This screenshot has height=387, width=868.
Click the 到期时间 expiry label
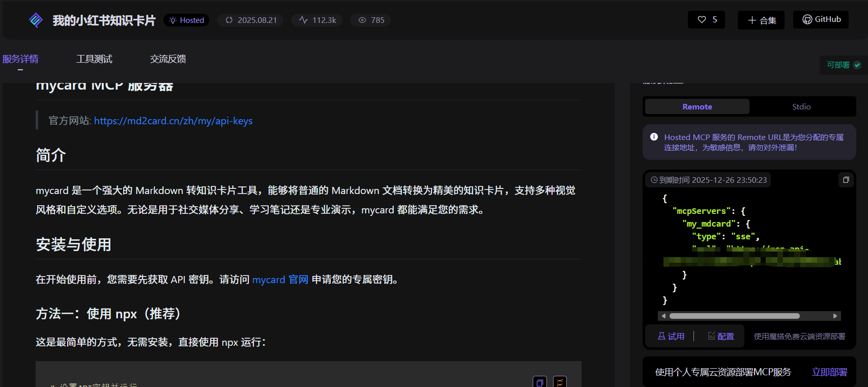(708, 180)
